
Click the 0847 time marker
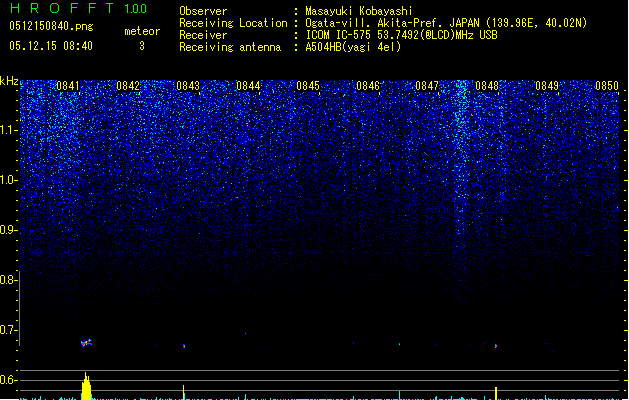click(427, 86)
